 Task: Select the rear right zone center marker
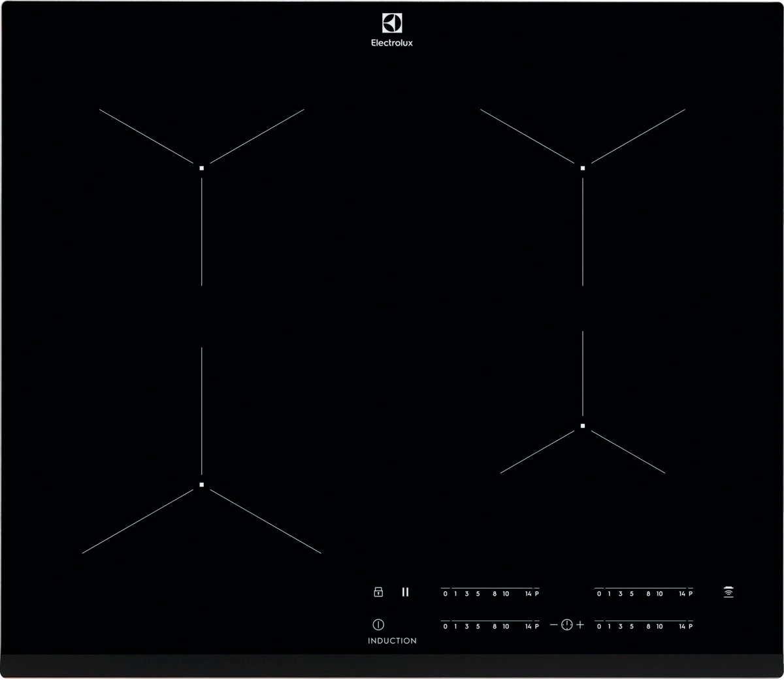point(583,168)
